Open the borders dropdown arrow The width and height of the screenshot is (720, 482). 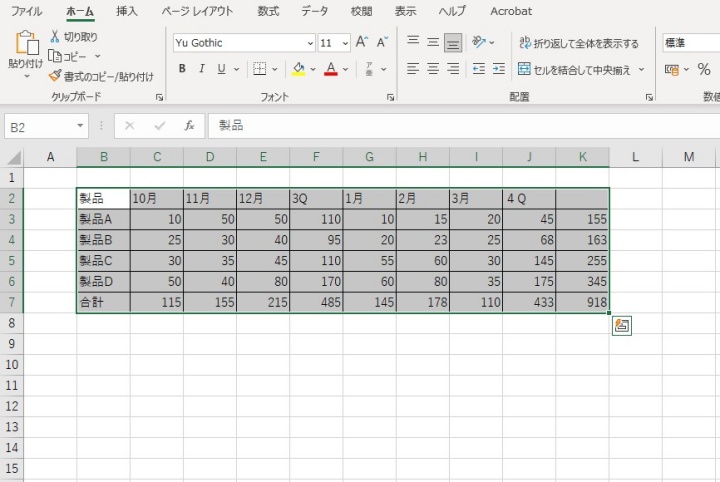[x=275, y=69]
